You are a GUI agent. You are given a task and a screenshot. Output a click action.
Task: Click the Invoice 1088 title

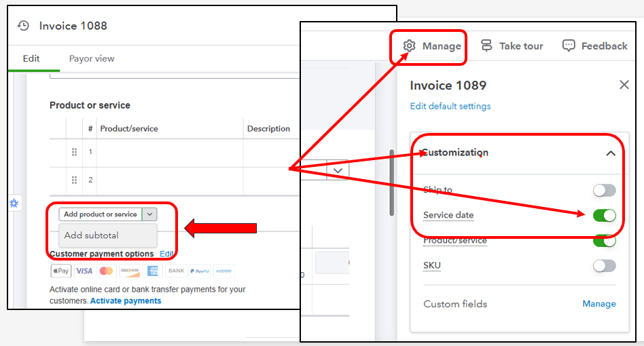[73, 26]
